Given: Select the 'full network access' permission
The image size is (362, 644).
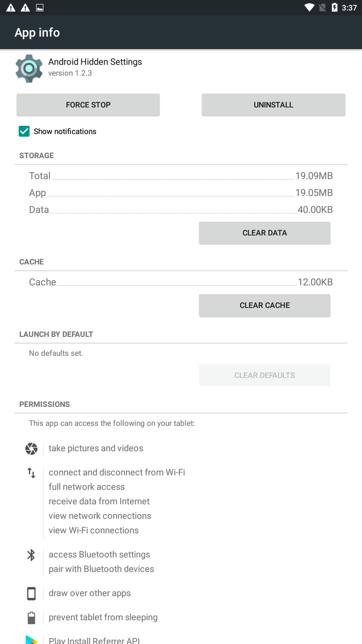Looking at the screenshot, I should pos(86,487).
